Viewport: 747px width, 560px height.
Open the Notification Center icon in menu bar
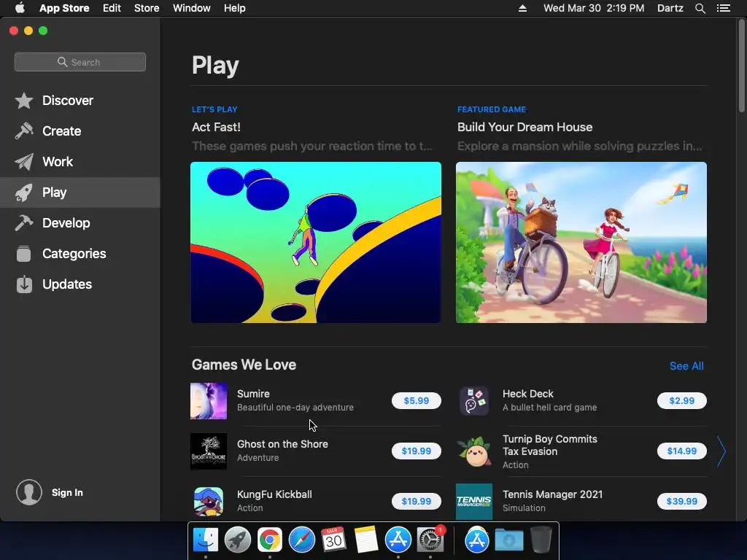723,8
